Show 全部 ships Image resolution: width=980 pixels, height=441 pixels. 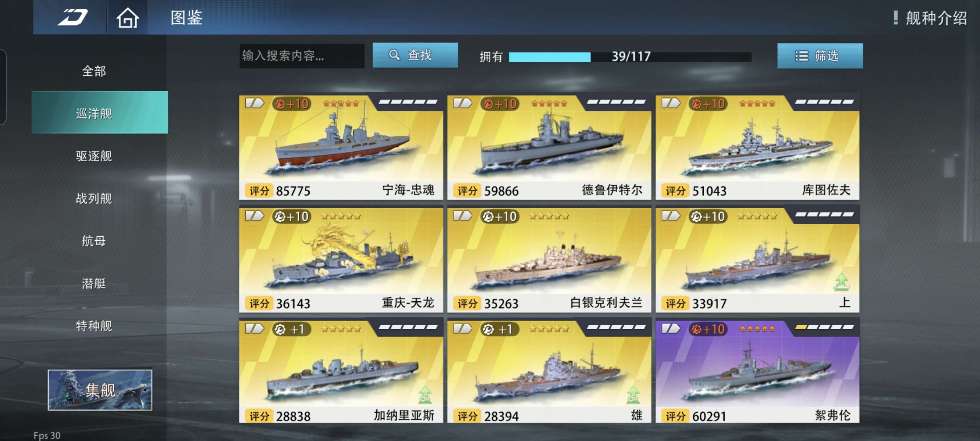tap(94, 71)
